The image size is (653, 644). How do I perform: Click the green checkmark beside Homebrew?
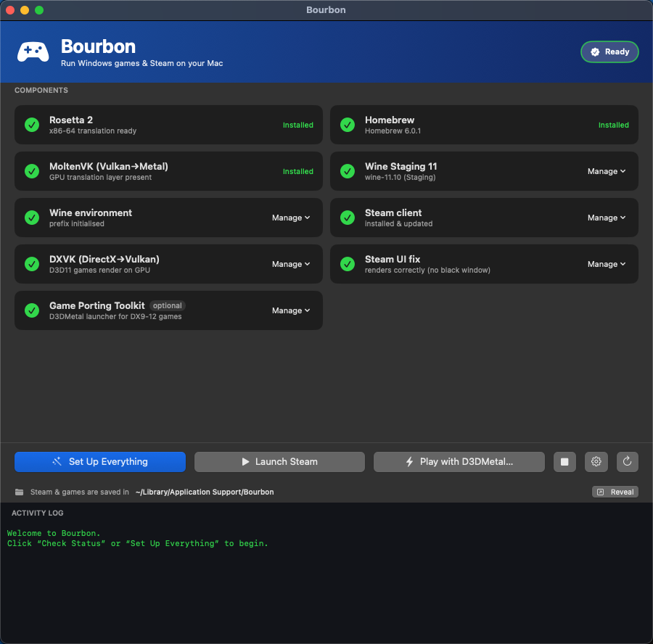tap(348, 125)
